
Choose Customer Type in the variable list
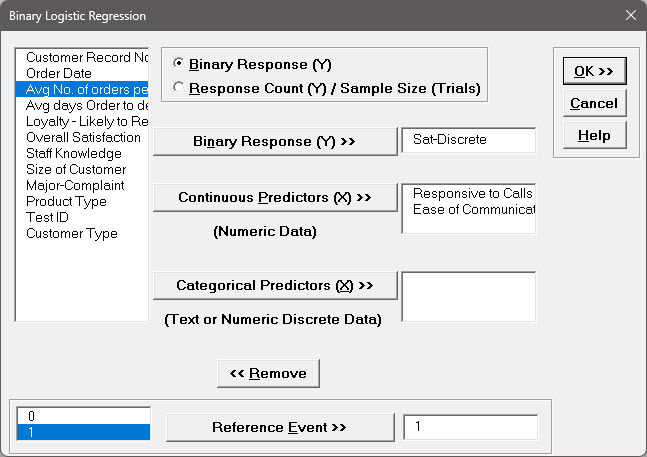coord(72,233)
